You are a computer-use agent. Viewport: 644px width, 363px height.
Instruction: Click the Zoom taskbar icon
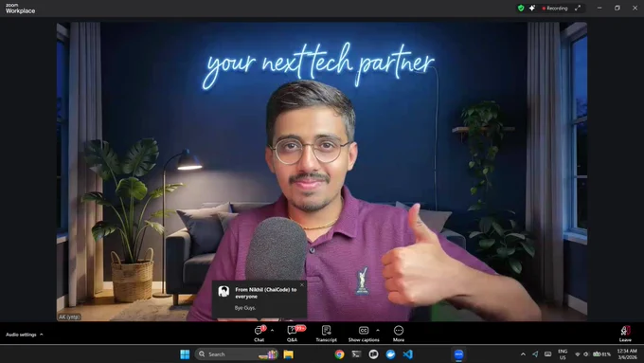458,354
